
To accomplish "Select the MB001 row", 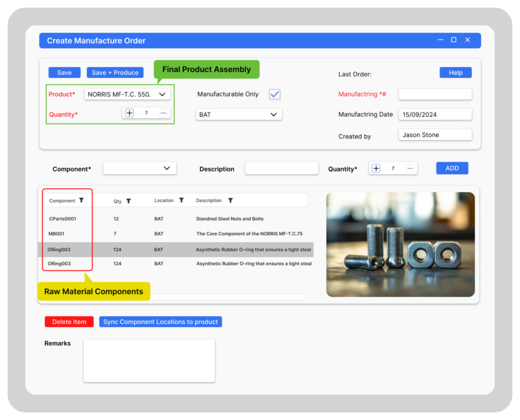I will pyautogui.click(x=176, y=233).
